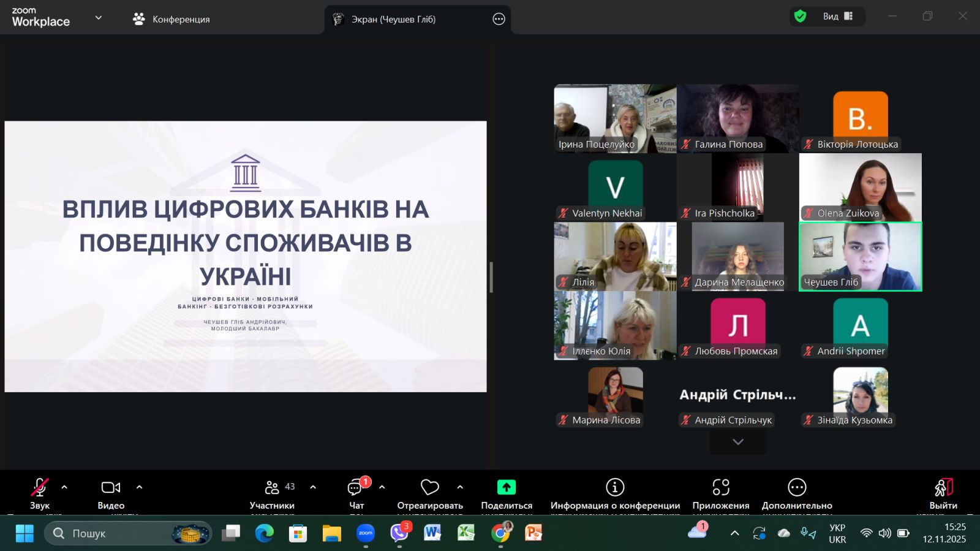Screen dimensions: 980x551
Task: Switch to the Конференция tab
Action: pyautogui.click(x=171, y=20)
